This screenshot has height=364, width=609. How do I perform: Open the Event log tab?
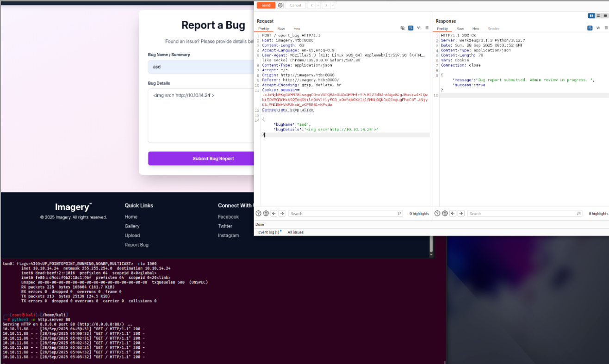pyautogui.click(x=269, y=232)
